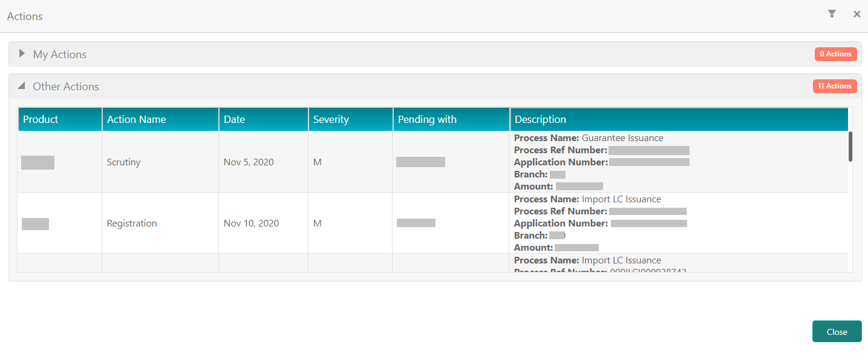The height and width of the screenshot is (364, 868).
Task: Click the Pending with column header
Action: 451,119
